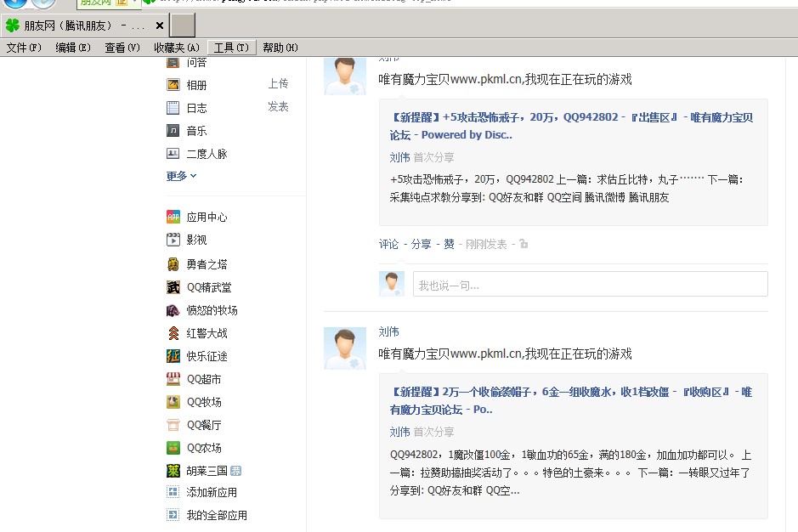Viewport: 798px width, 532px height.
Task: Open 应用中心 app center icon
Action: point(173,217)
